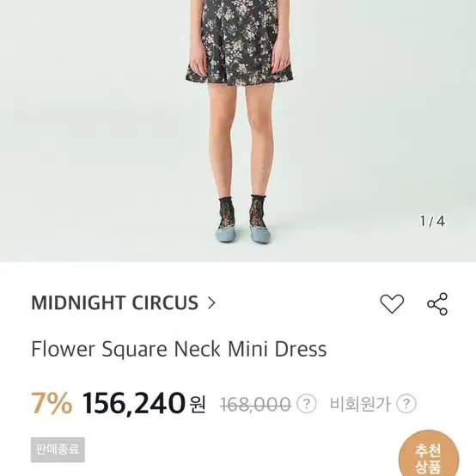Tap the help icon next to 비회원가

pyautogui.click(x=406, y=404)
